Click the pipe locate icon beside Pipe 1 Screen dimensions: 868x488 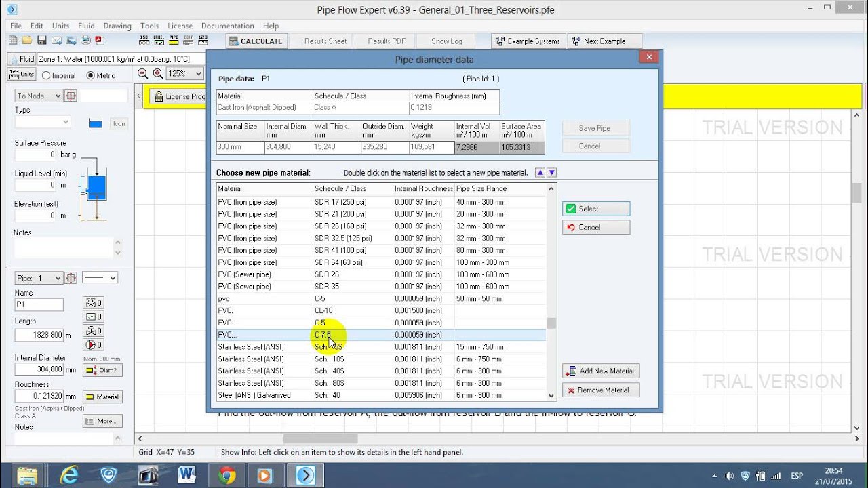pos(71,278)
